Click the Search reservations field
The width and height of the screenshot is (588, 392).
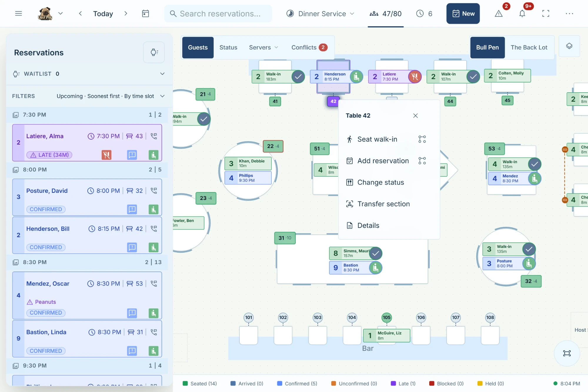218,14
